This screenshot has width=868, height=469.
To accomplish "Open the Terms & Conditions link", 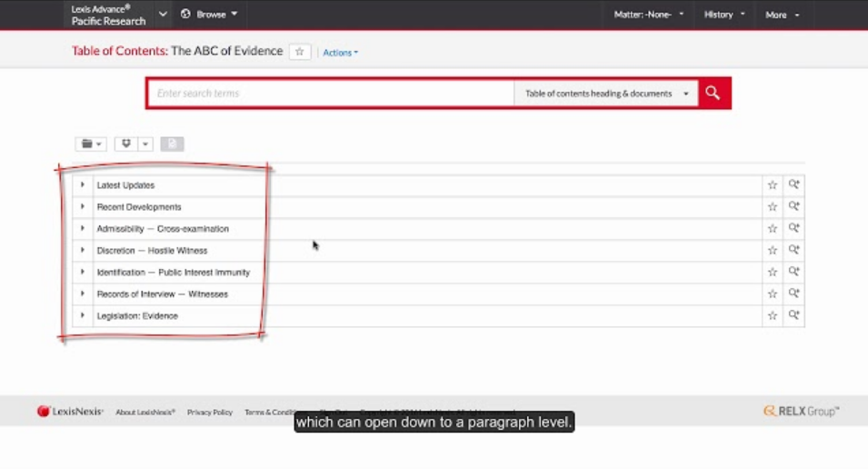I will point(270,412).
